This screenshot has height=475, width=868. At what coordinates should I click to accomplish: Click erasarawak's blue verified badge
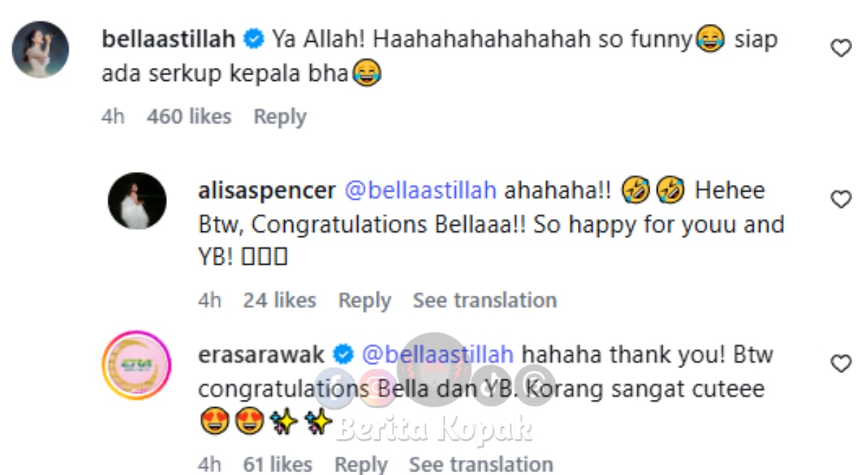[343, 355]
